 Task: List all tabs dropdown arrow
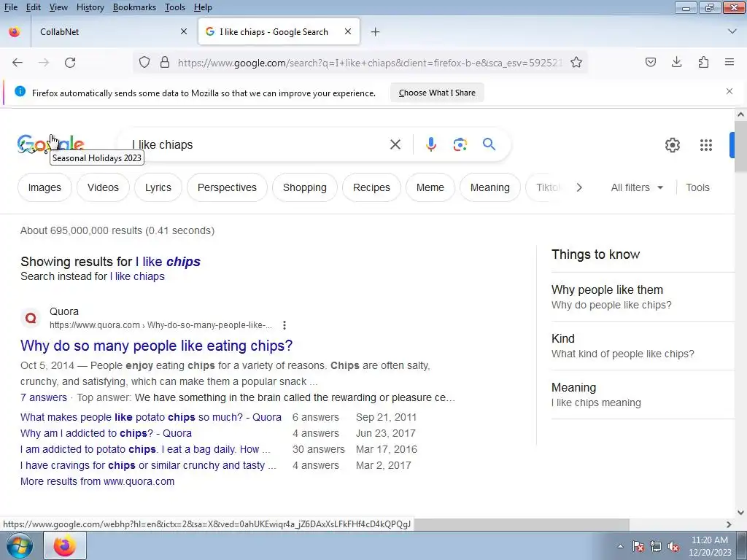[x=732, y=31]
